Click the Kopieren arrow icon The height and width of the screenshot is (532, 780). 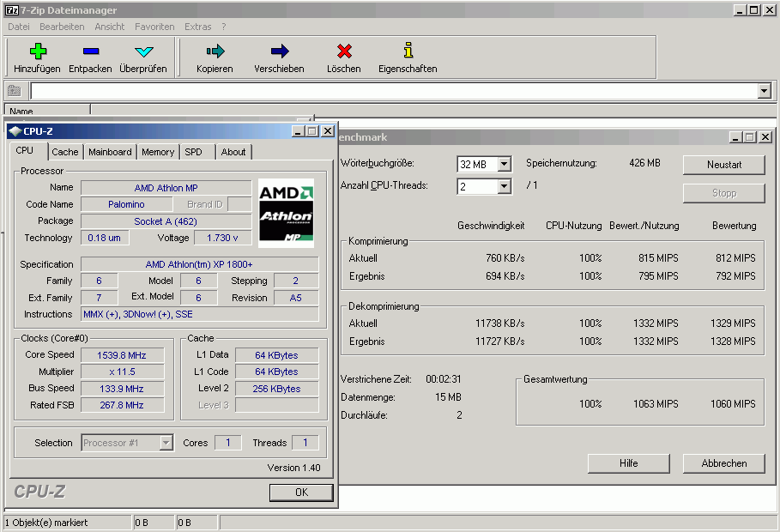tap(215, 51)
